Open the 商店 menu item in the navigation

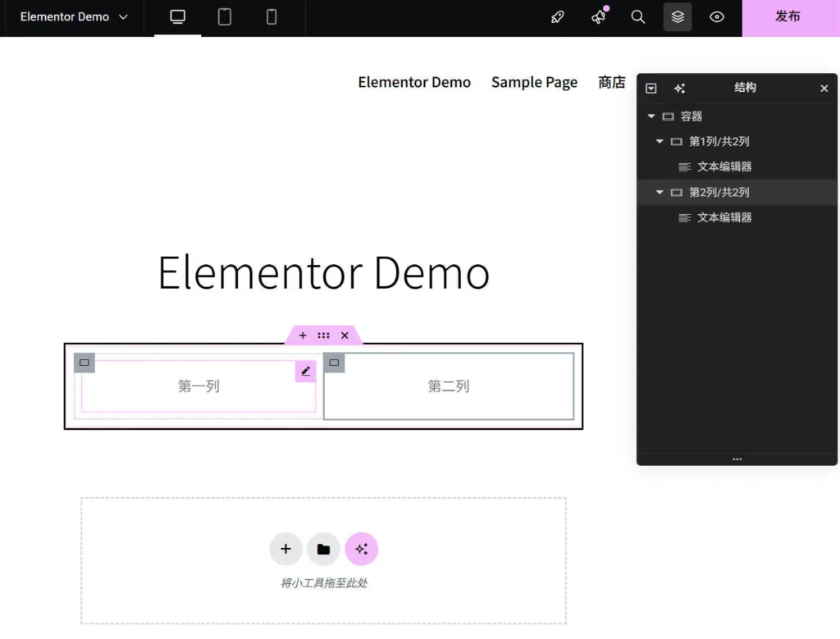[611, 82]
